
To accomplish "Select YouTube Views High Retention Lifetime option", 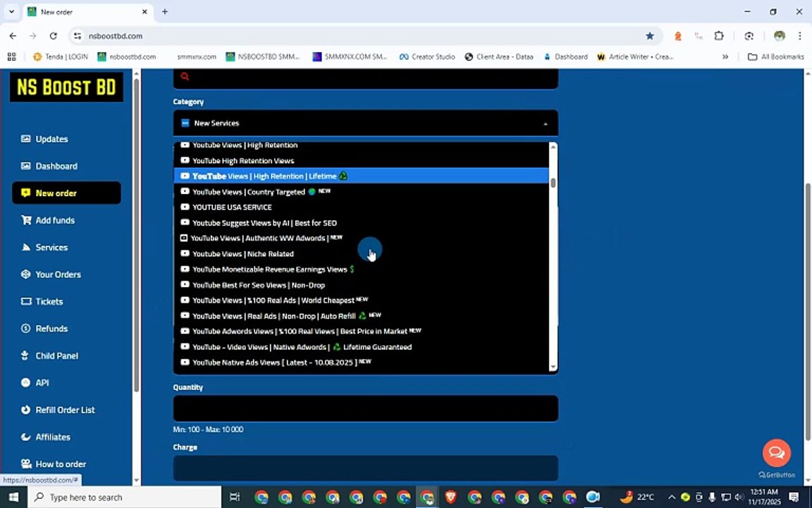I will [x=362, y=176].
